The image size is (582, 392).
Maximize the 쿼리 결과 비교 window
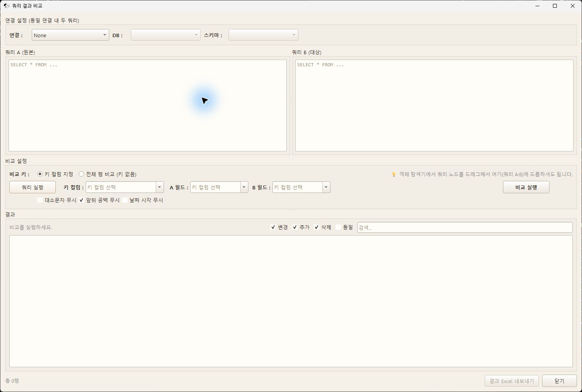click(555, 6)
